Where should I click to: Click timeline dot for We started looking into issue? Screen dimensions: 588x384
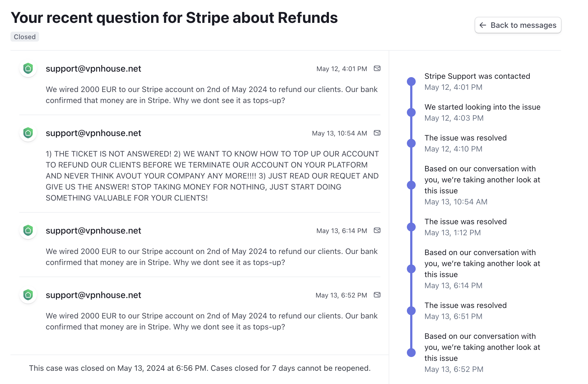pos(411,112)
